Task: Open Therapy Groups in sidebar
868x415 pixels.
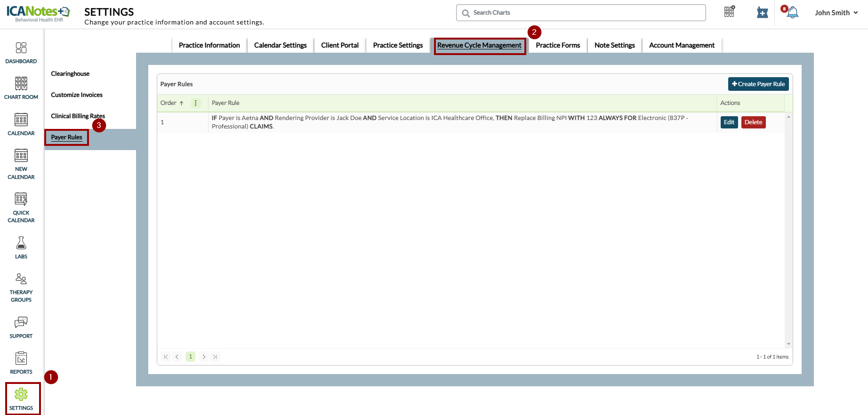Action: [x=21, y=287]
